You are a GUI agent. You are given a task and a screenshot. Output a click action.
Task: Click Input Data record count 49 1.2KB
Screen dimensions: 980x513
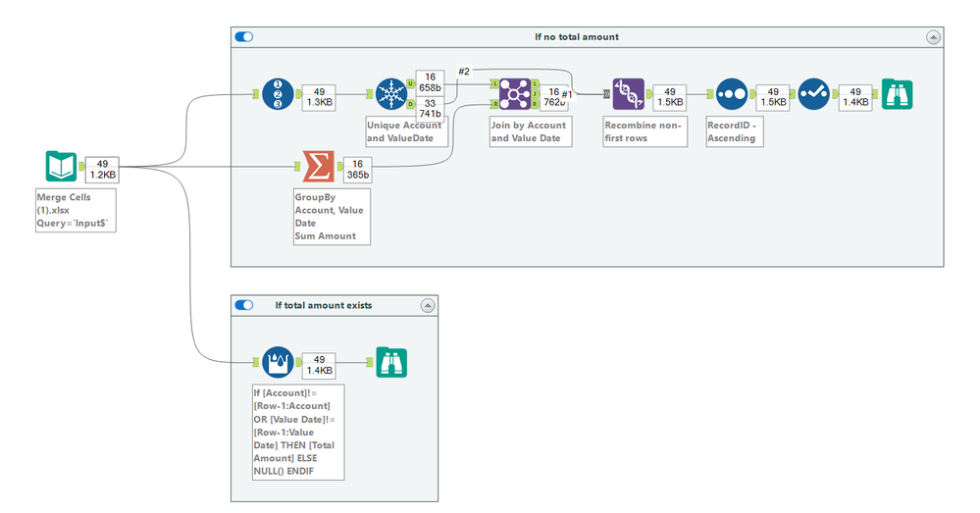point(102,170)
